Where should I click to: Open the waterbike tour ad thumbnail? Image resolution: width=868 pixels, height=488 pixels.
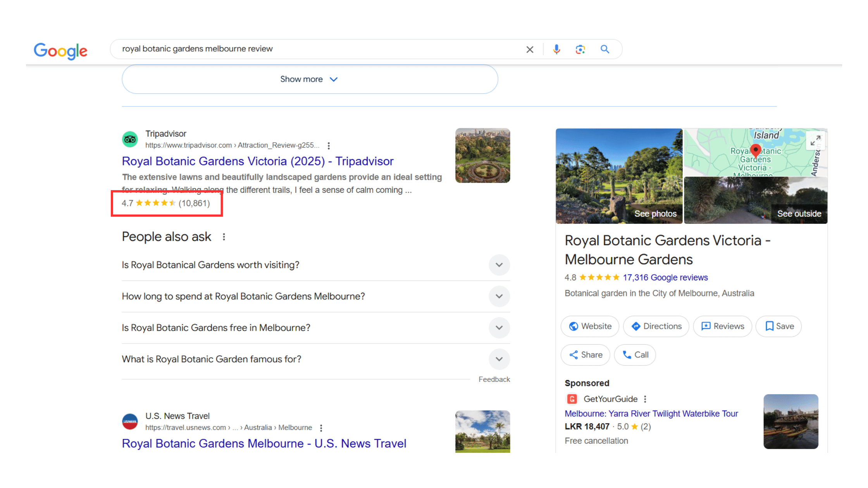click(791, 421)
